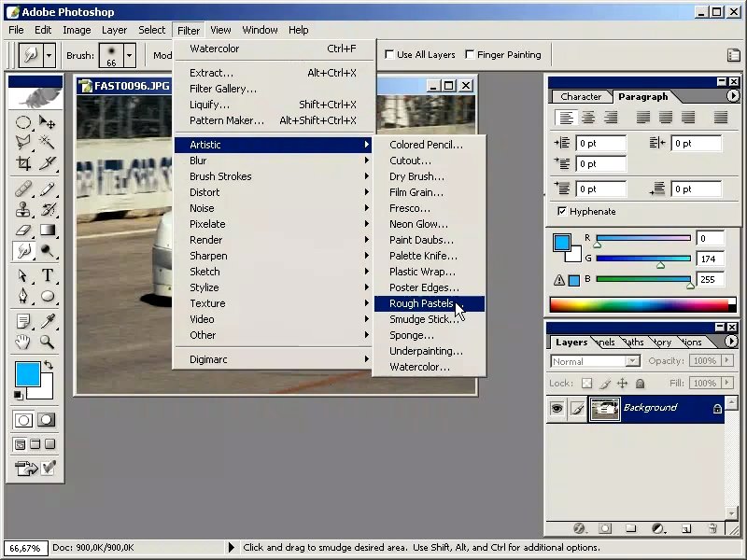Image resolution: width=747 pixels, height=560 pixels.
Task: Open the Brush preset picker dropdown
Action: 129,55
